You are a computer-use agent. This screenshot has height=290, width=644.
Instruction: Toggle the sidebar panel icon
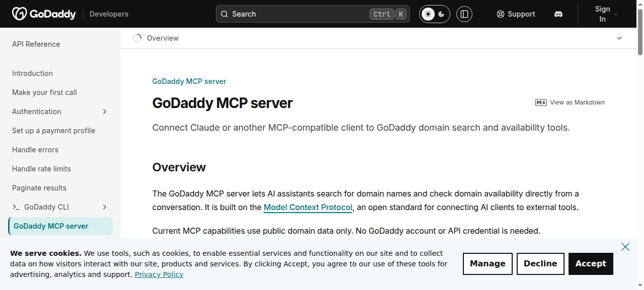coord(464,14)
